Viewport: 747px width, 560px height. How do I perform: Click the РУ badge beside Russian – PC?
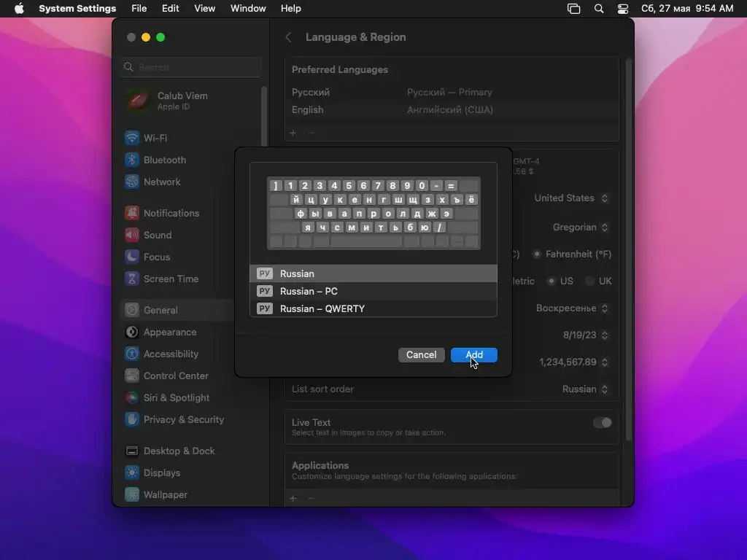click(264, 291)
